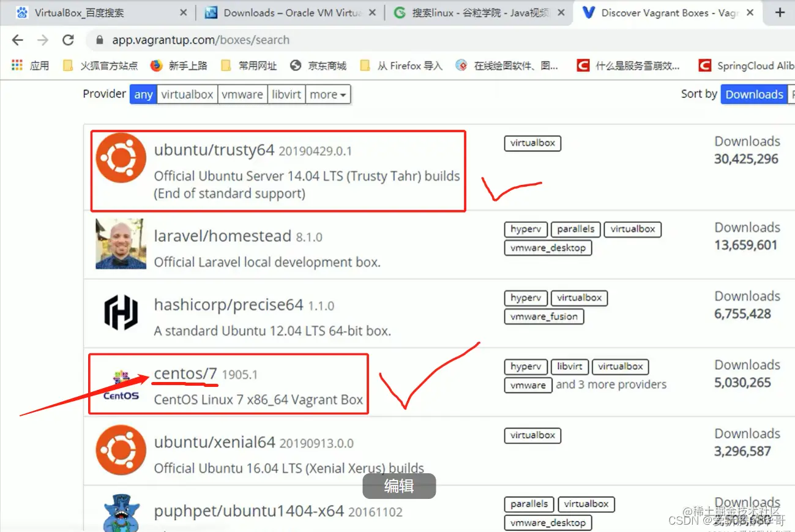Switch to the 搜索linux - 谷粒学院 tab
The image size is (795, 532).
(480, 13)
